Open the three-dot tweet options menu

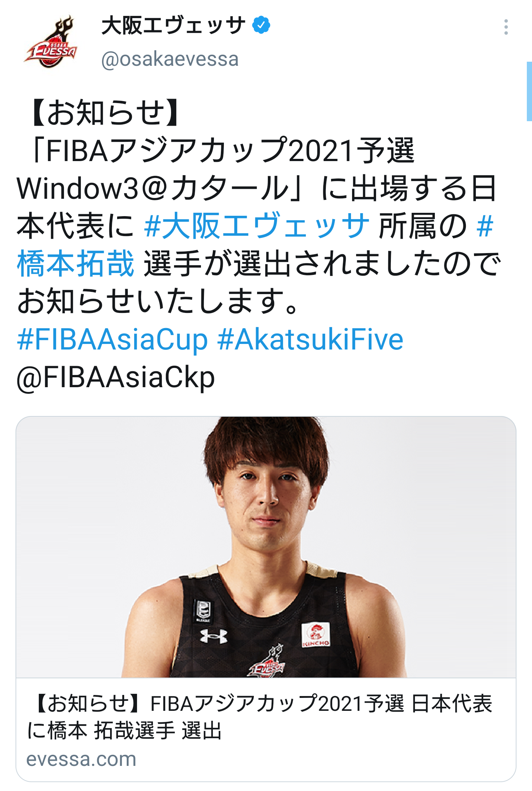click(x=506, y=27)
